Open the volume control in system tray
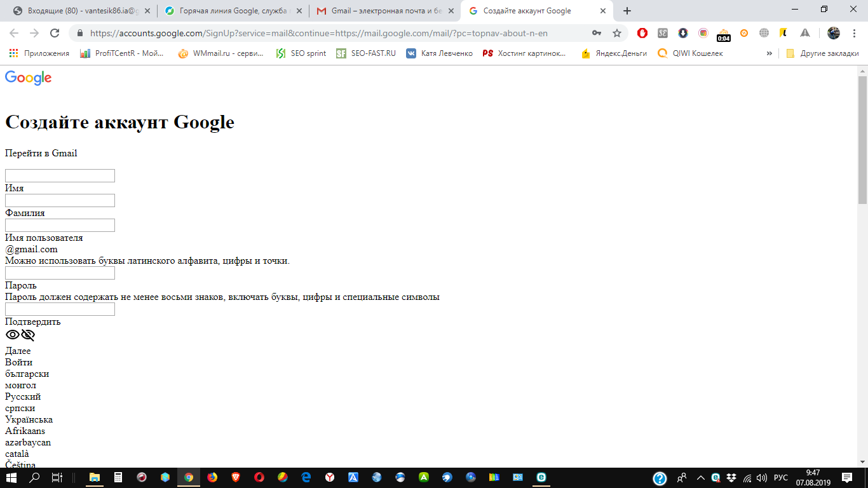 (x=762, y=478)
